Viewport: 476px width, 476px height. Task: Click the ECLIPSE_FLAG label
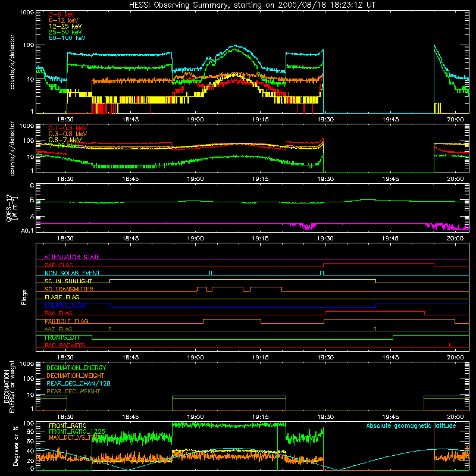pos(65,305)
